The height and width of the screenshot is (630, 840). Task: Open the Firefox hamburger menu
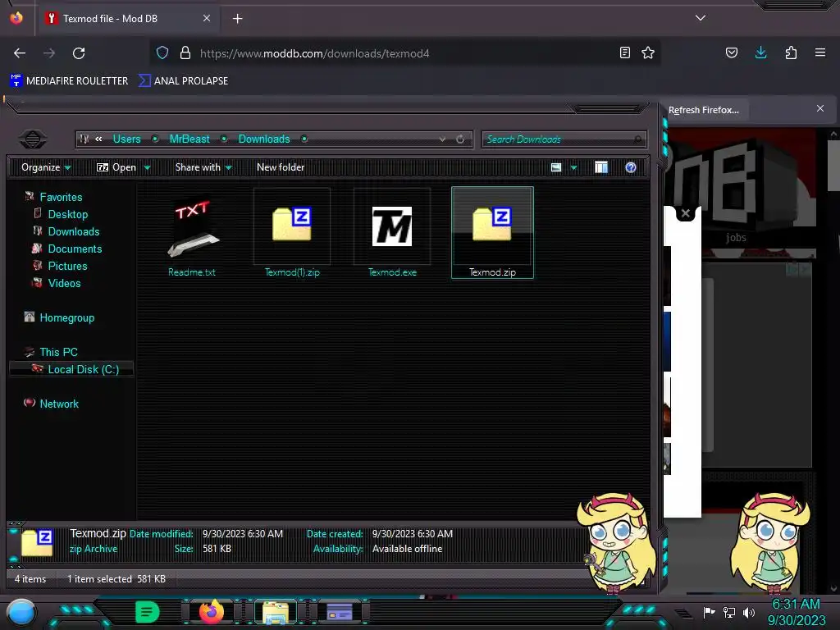coord(820,52)
